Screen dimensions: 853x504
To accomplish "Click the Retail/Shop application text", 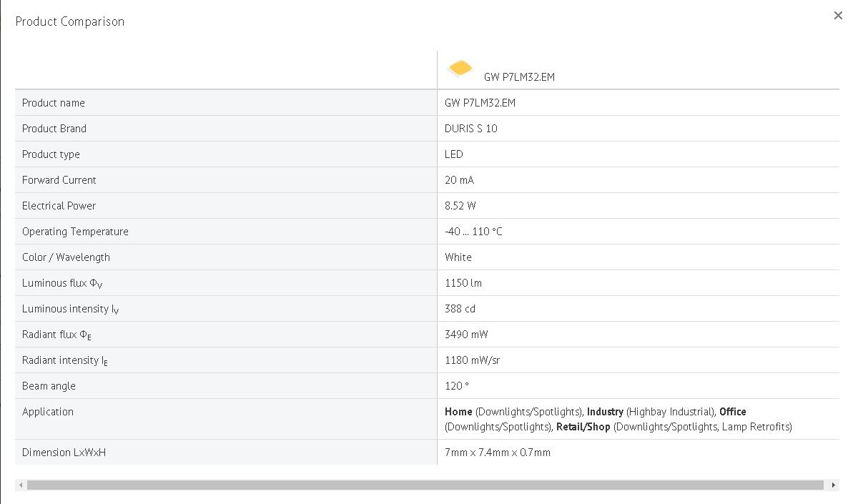I will pos(583,427).
